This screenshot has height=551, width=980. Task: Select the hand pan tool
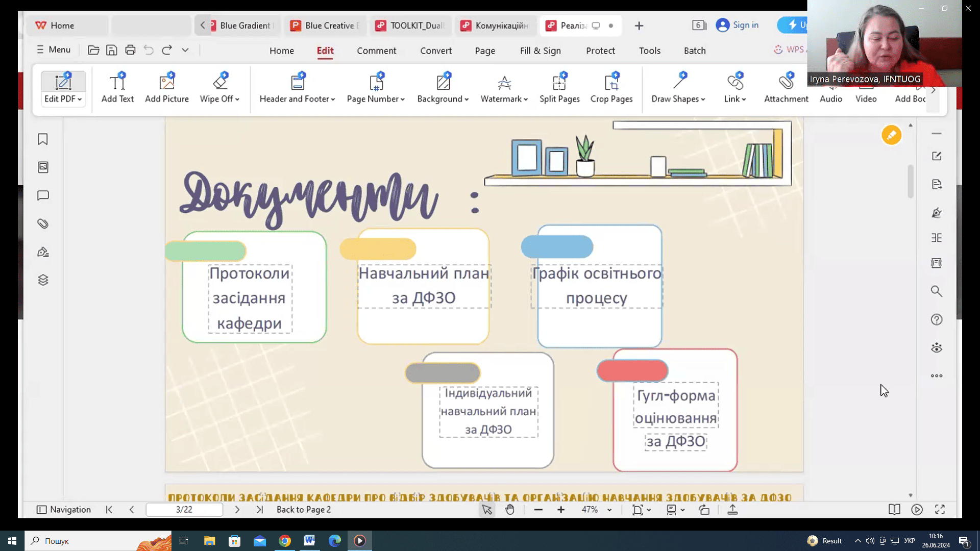pos(509,510)
